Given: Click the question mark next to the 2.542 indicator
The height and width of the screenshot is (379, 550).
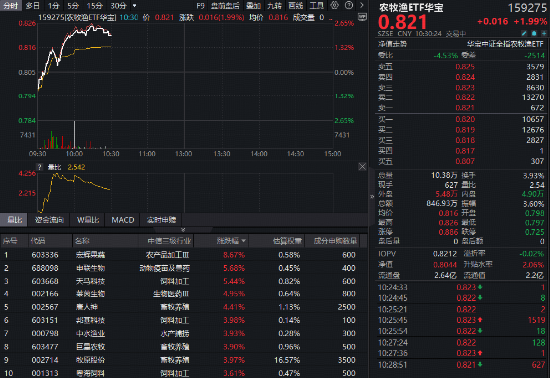Looking at the screenshot, I should pos(40,167).
